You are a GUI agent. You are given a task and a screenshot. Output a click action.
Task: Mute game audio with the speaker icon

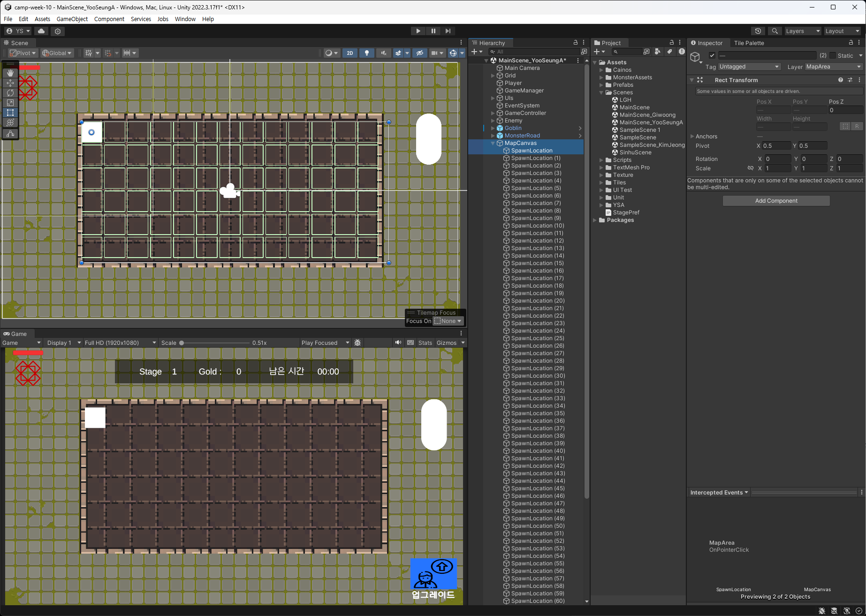point(398,342)
